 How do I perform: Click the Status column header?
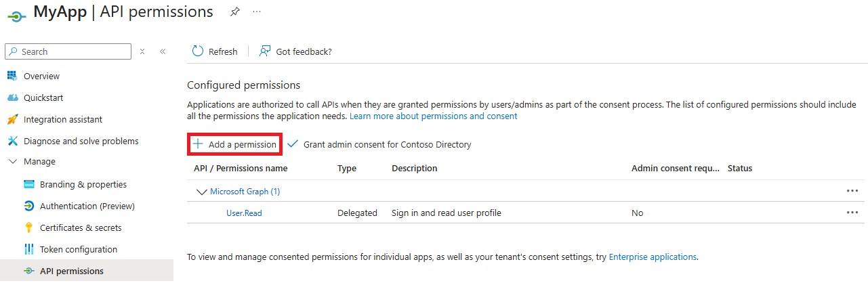(x=740, y=168)
